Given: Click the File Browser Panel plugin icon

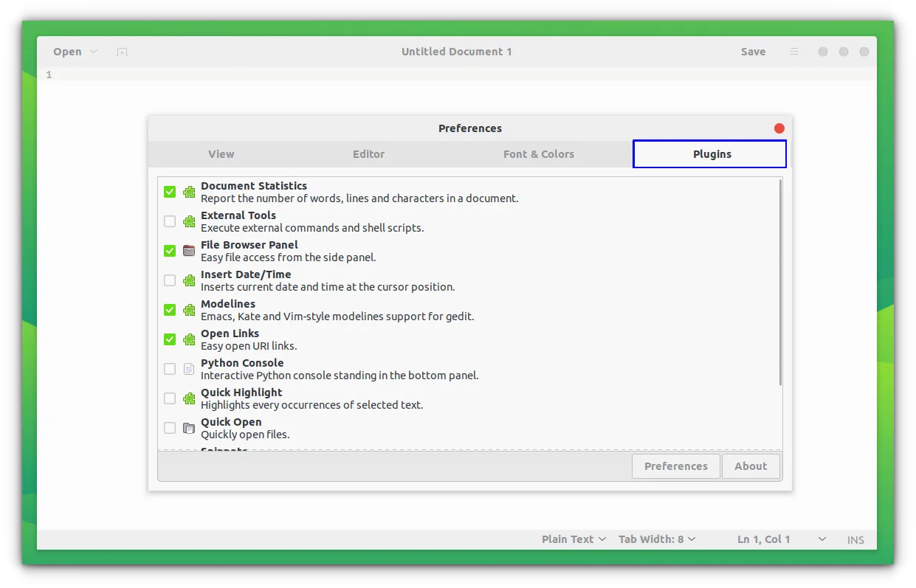Looking at the screenshot, I should tap(189, 251).
